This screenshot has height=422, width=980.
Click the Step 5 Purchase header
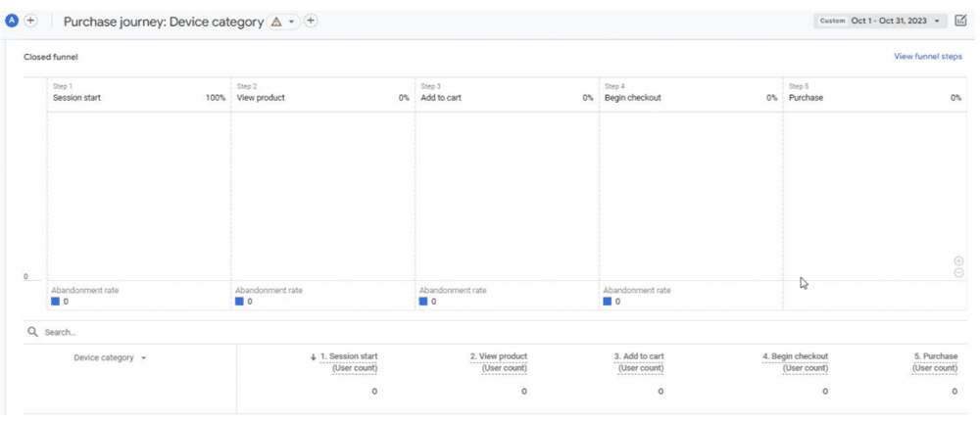coord(875,94)
